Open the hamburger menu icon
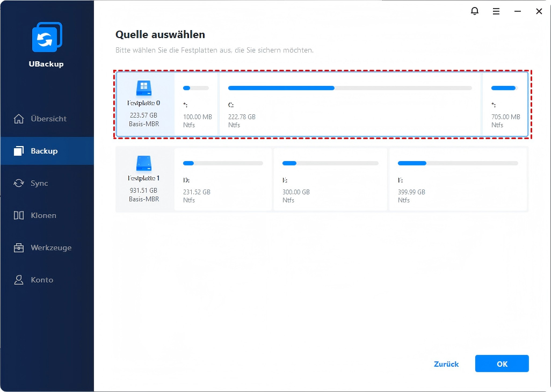This screenshot has height=392, width=551. [x=496, y=11]
